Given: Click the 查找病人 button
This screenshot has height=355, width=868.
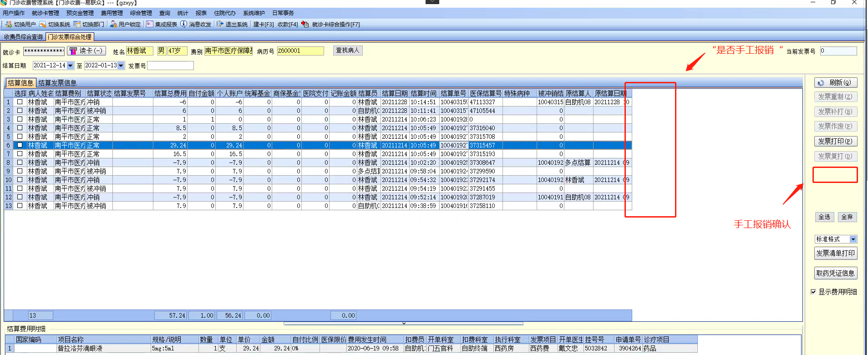Looking at the screenshot, I should pyautogui.click(x=348, y=51).
